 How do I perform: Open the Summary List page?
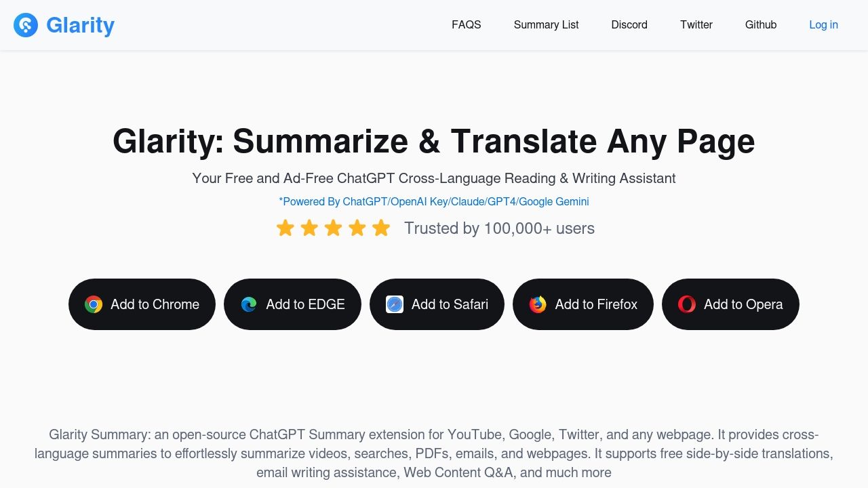(x=546, y=24)
